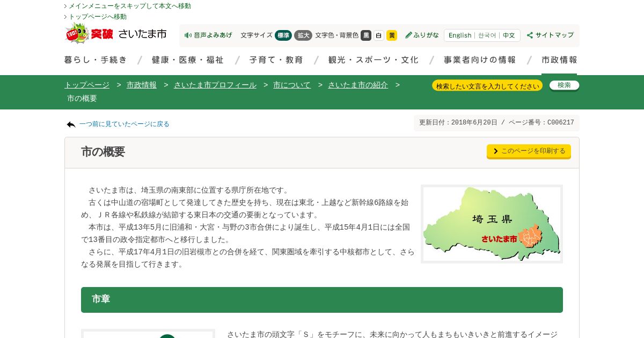Open 健康・医療・福祉 menu

188,60
